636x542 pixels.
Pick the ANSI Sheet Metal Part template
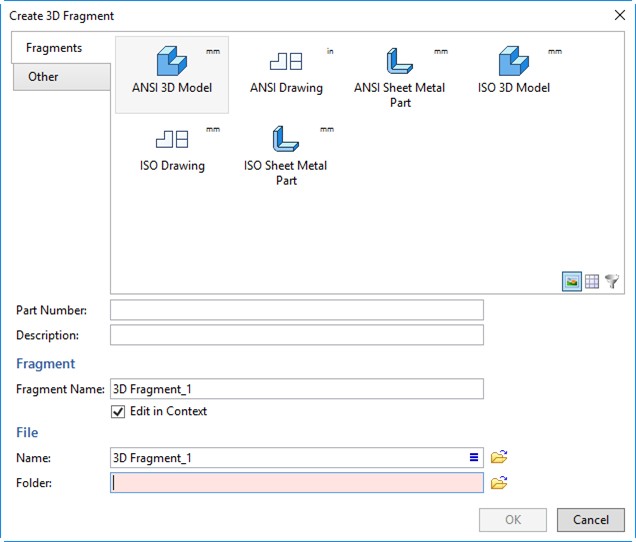tap(399, 75)
